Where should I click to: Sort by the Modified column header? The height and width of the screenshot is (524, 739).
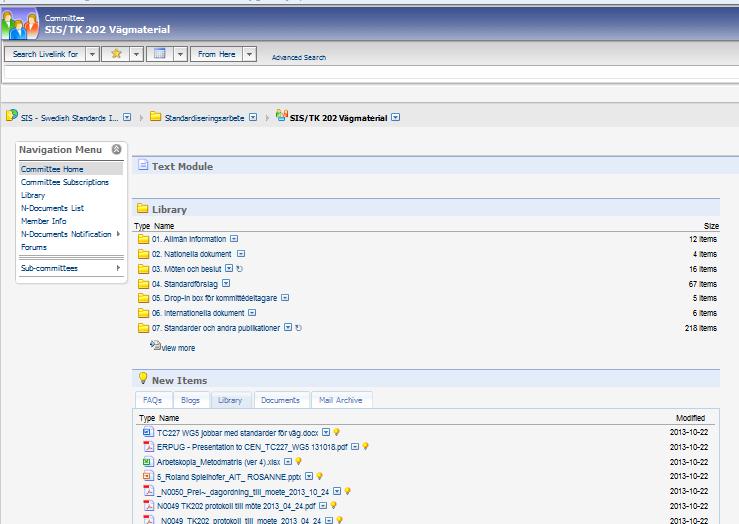click(690, 418)
